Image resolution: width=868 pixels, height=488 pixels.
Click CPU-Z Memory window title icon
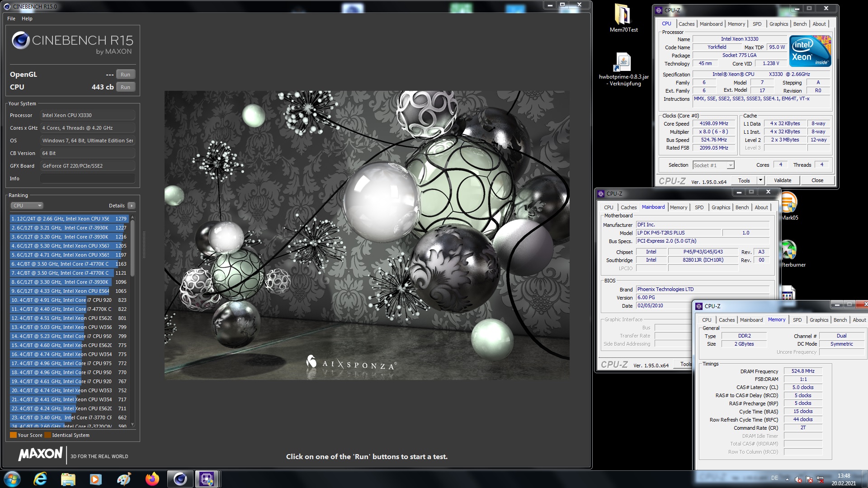pos(699,306)
